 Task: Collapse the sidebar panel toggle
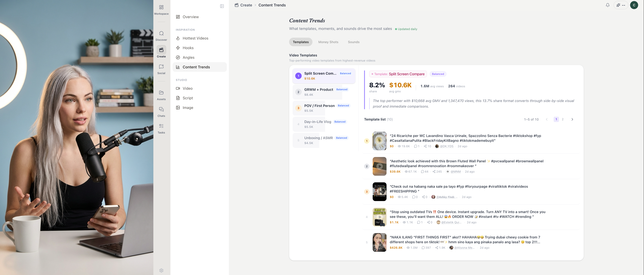tap(222, 6)
